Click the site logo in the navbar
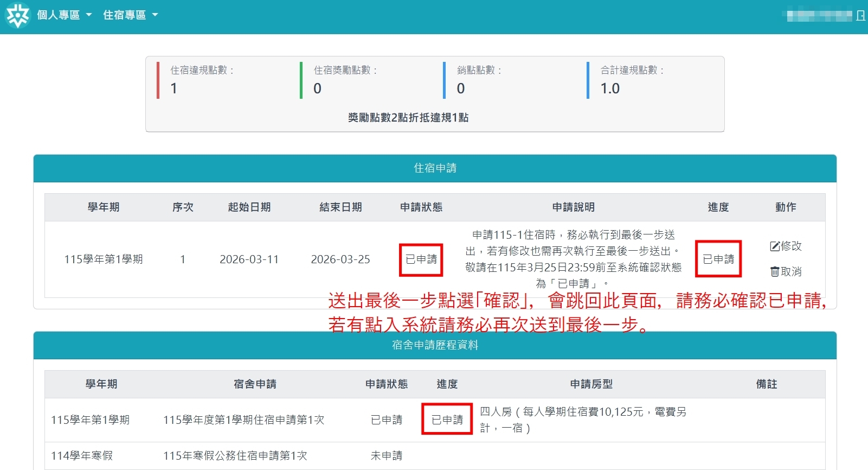 pos(17,15)
